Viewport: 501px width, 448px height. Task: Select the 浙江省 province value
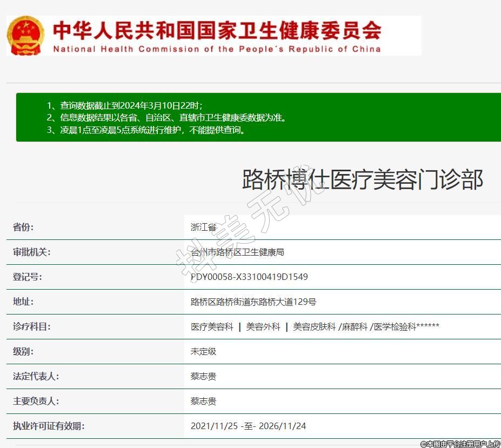[x=203, y=227]
